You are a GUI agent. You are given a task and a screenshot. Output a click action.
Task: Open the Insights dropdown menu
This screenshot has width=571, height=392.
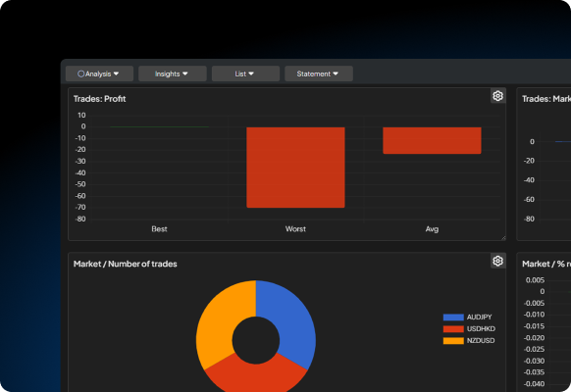pyautogui.click(x=173, y=73)
